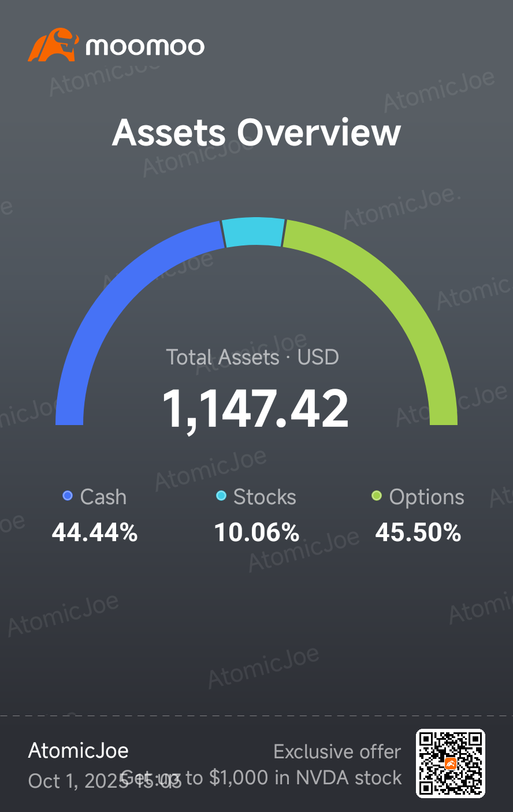Open the AtomicJoe username at the bottom
Image resolution: width=513 pixels, height=812 pixels.
[79, 751]
